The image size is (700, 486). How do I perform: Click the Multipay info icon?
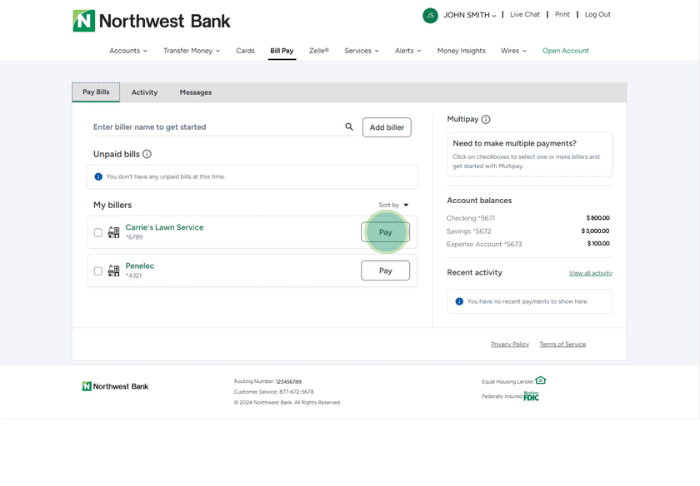[x=486, y=119]
